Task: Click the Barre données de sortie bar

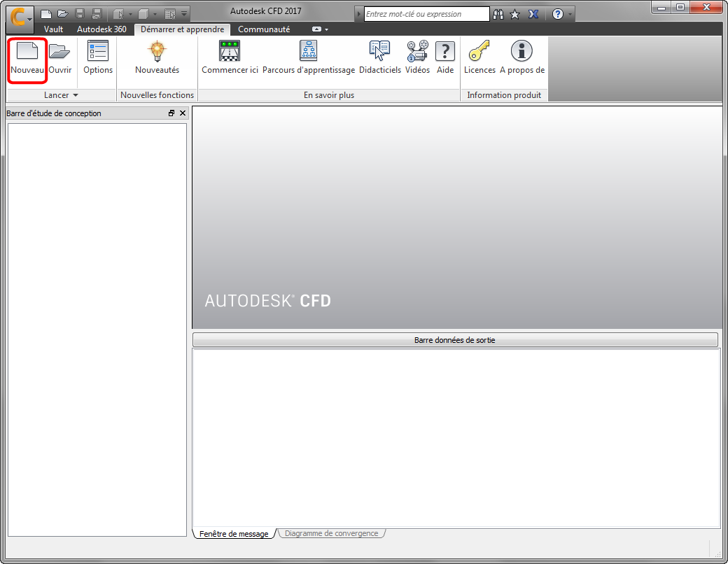Action: [455, 340]
